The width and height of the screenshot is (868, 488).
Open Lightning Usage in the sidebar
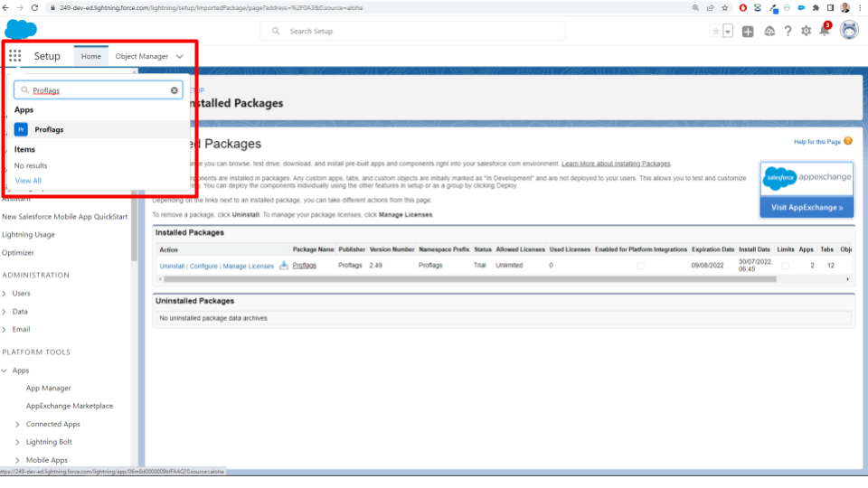[x=28, y=235]
